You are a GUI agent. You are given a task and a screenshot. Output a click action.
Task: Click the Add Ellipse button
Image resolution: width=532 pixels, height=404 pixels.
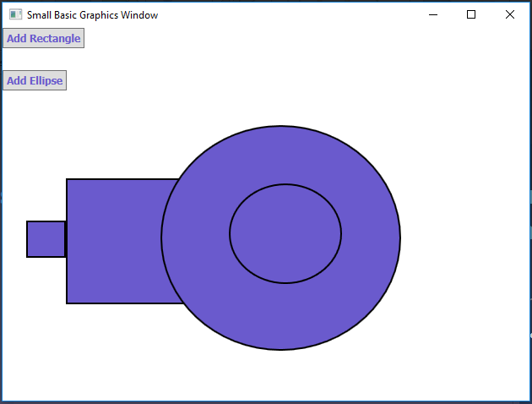[x=35, y=80]
